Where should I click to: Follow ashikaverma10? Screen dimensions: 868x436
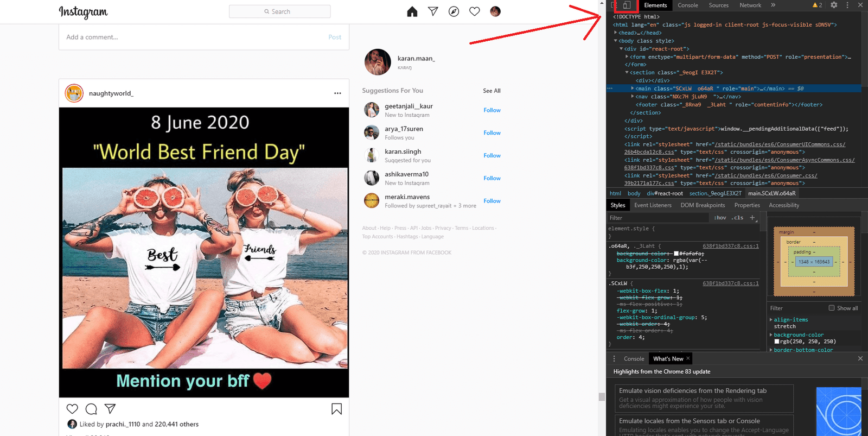click(x=492, y=178)
